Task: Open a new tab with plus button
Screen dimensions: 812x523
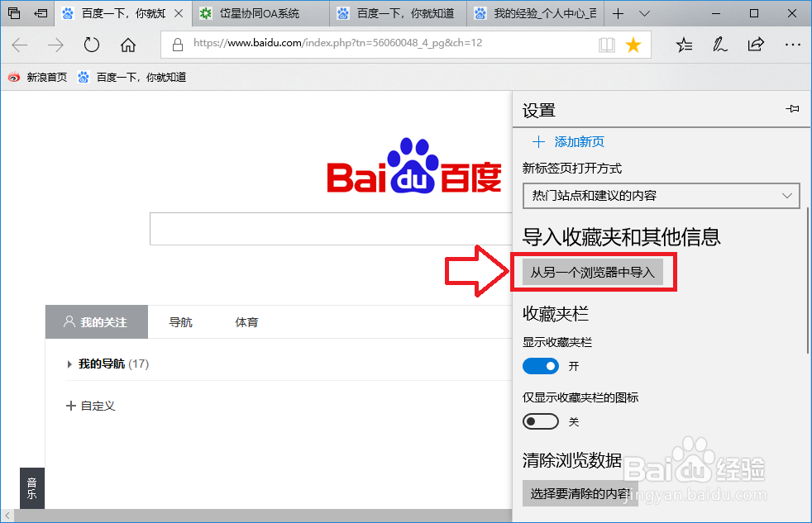Action: click(618, 13)
